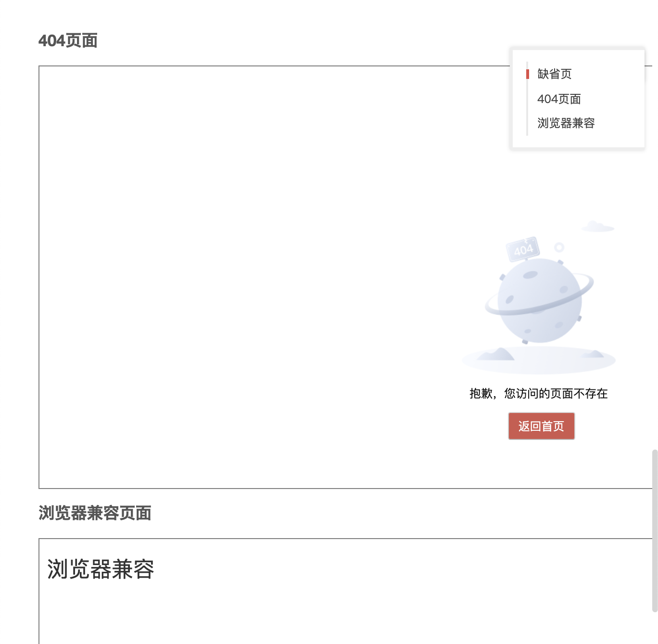Screen dimensions: 658x644
Task: Click the 抱歉，您访问的页面不存在 message text
Action: 539,394
